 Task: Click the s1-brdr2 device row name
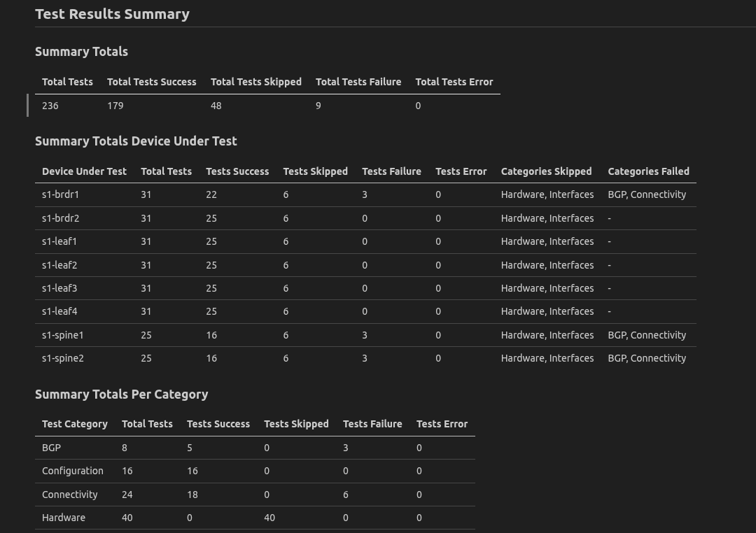point(60,218)
